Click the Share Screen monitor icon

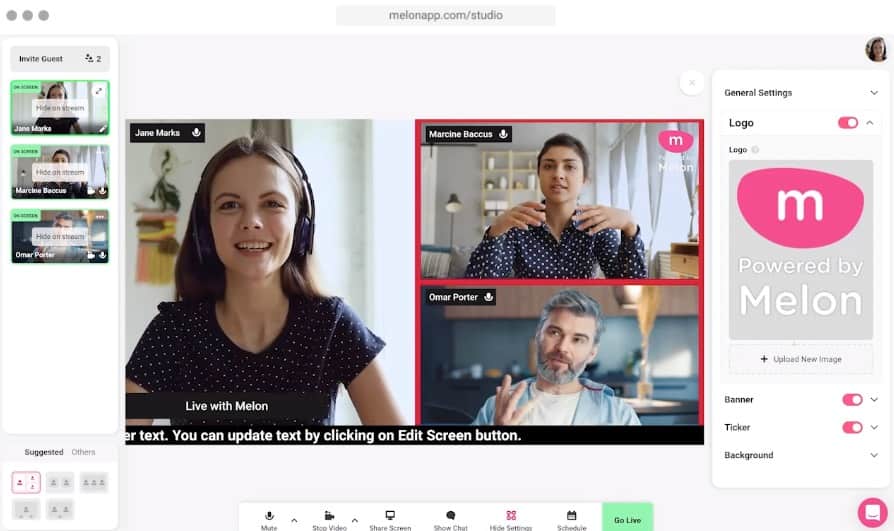coord(390,516)
